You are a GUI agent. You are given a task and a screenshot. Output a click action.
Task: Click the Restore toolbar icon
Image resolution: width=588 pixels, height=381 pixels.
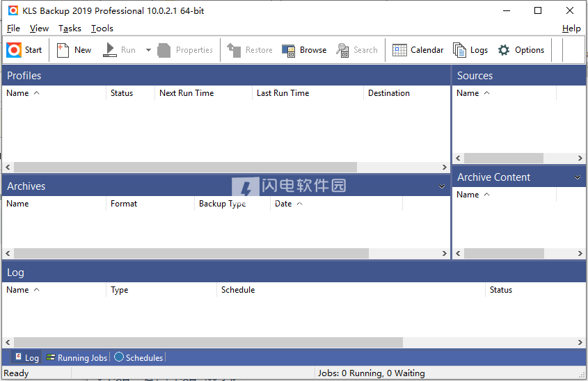250,50
